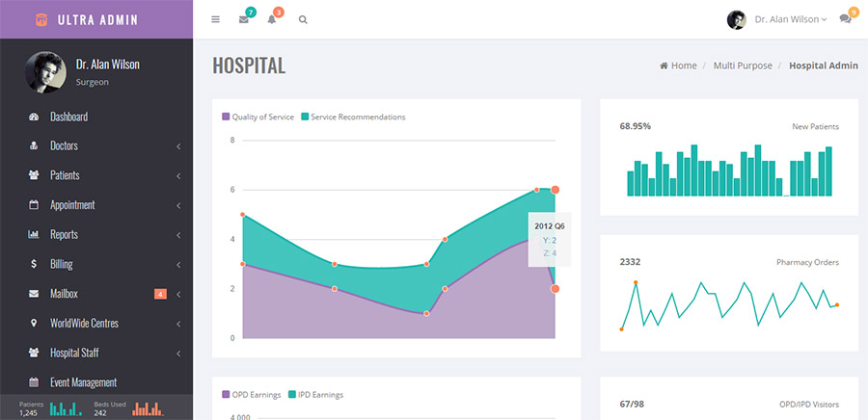Image resolution: width=868 pixels, height=420 pixels.
Task: Go to Multi Purpose breadcrumb link
Action: pos(743,66)
